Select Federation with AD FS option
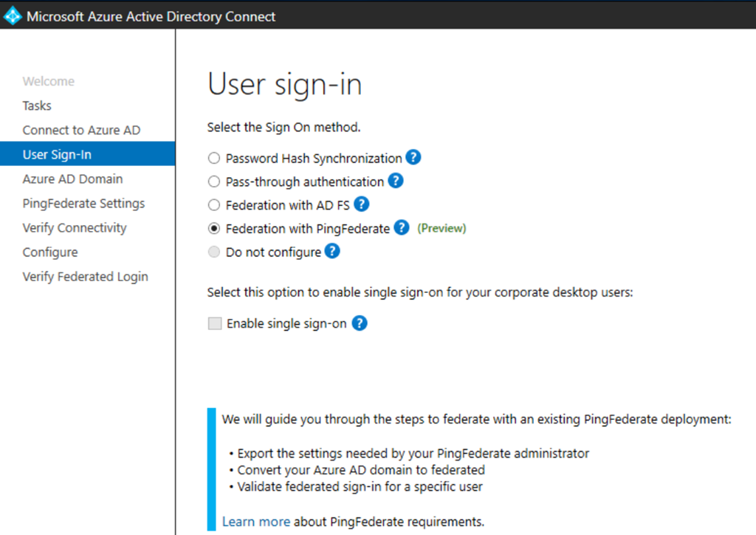 tap(214, 205)
